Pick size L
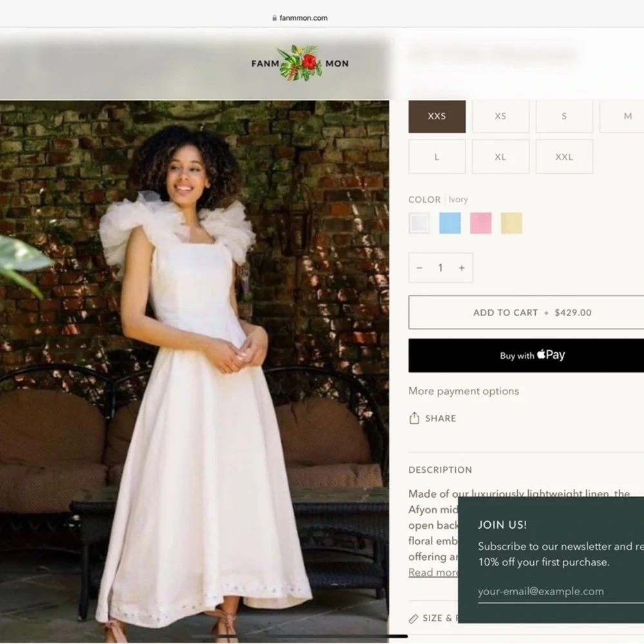644x644 pixels. coord(437,156)
